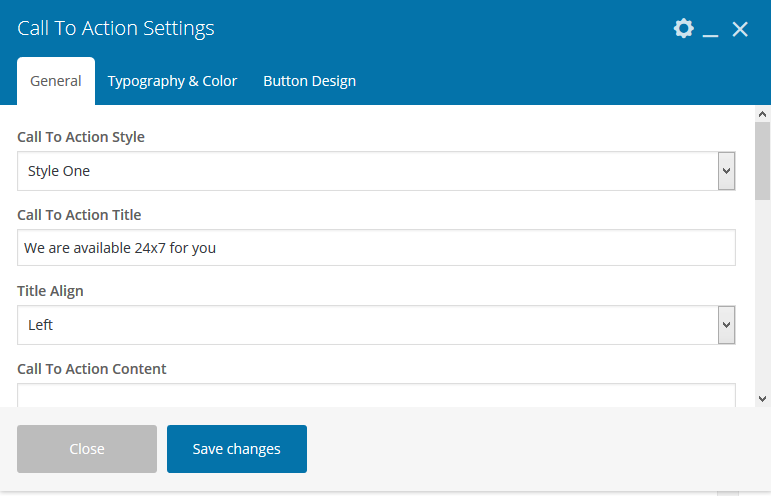Click the "Title Align" label

pos(50,291)
